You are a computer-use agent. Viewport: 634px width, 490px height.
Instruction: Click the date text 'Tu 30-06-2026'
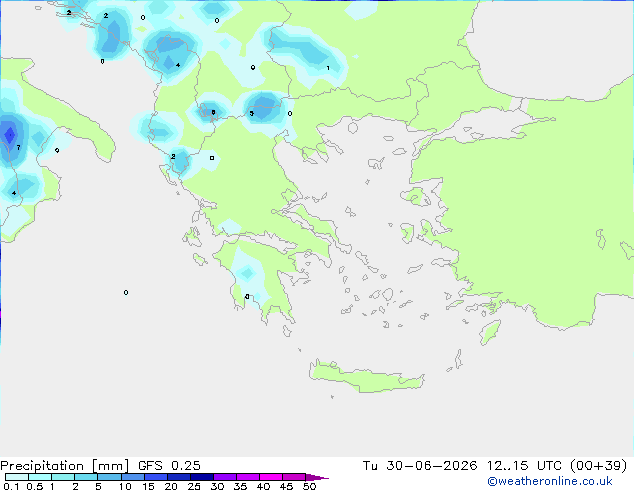tap(420, 466)
